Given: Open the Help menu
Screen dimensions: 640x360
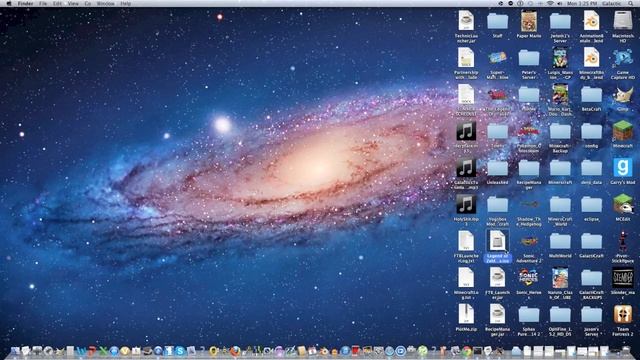Looking at the screenshot, I should click(x=126, y=3).
